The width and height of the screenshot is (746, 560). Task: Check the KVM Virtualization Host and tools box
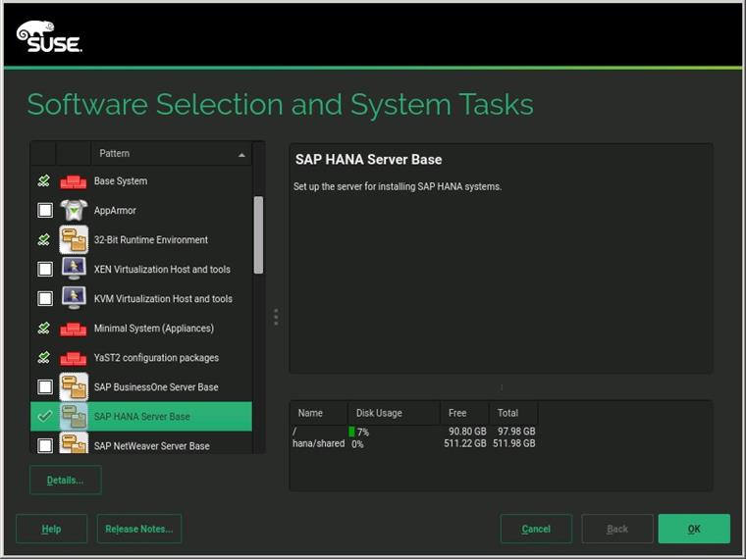point(45,298)
